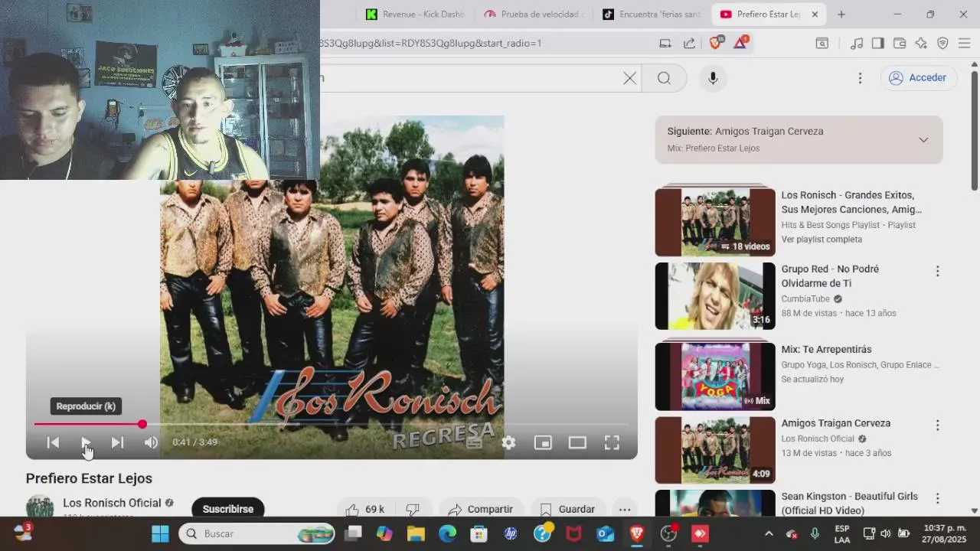Share the video via Compartir
980x551 pixels.
pos(481,509)
